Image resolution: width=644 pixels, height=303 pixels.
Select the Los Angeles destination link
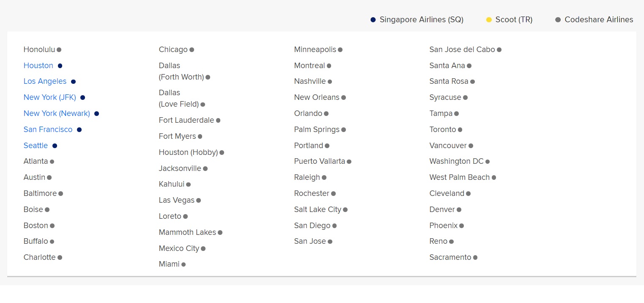click(45, 81)
